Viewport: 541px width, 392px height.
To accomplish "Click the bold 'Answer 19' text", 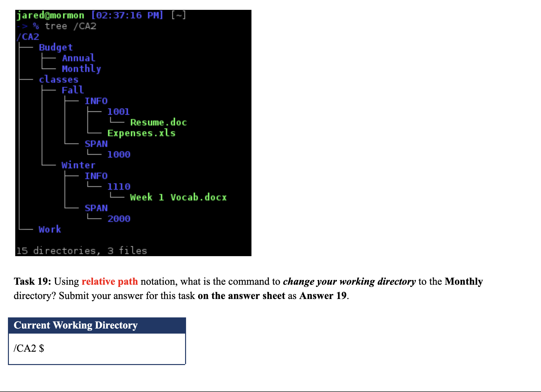I will pos(323,296).
